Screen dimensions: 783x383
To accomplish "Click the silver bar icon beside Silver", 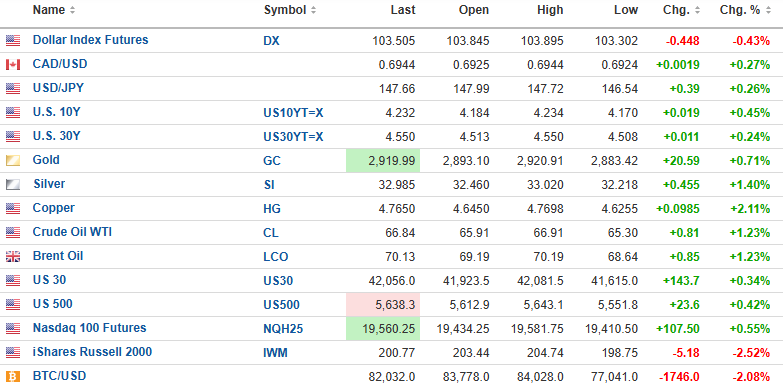I will pos(13,184).
